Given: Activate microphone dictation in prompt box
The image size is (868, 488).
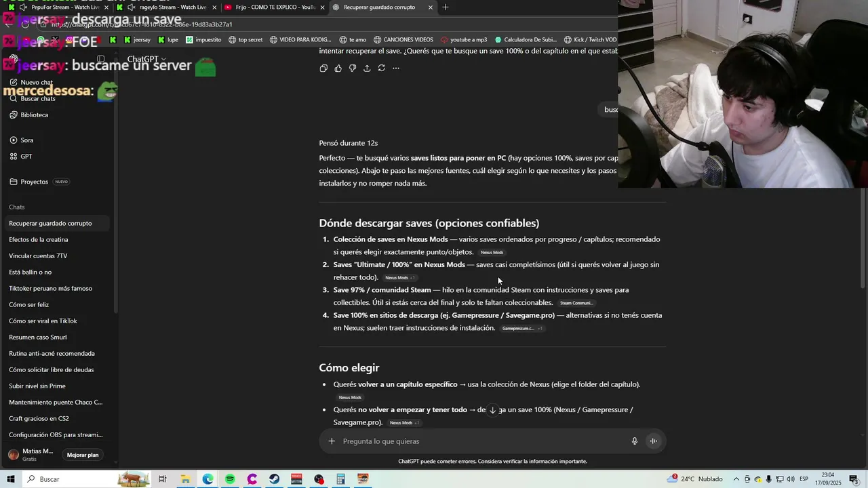Looking at the screenshot, I should click(x=635, y=441).
